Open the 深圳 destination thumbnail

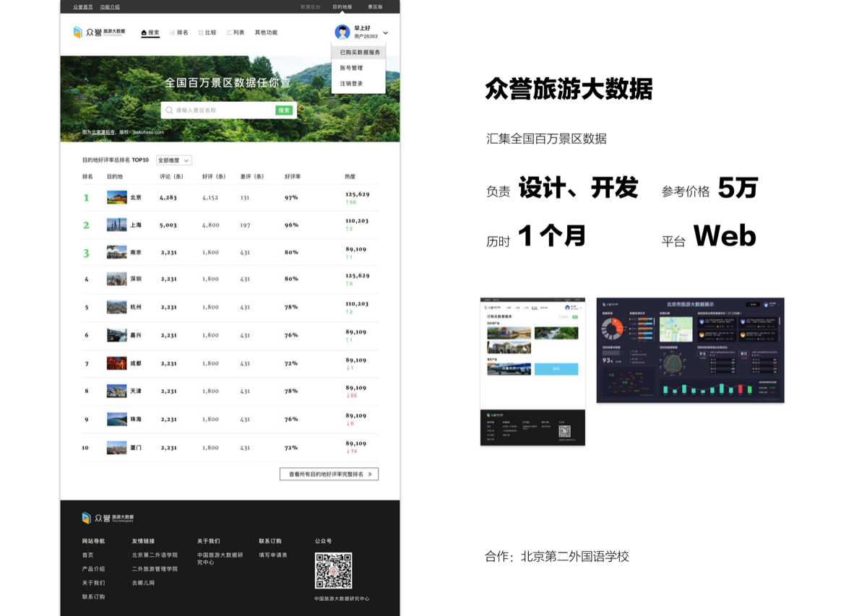pyautogui.click(x=117, y=279)
